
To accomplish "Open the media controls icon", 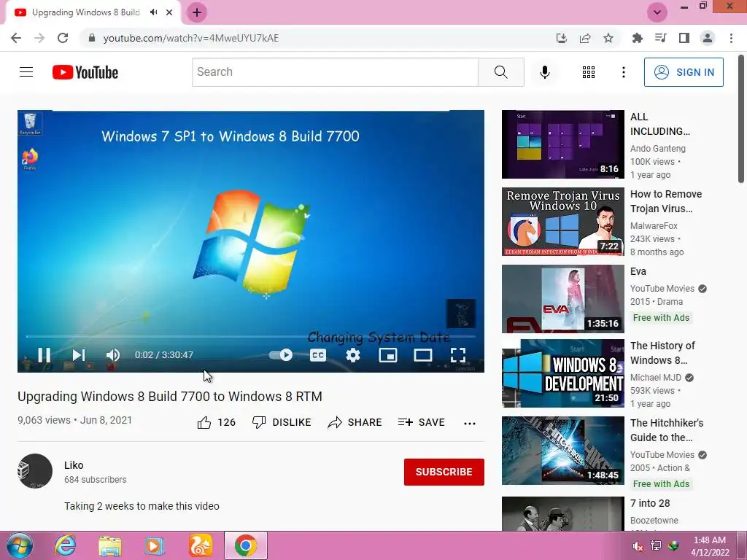I will coord(660,38).
